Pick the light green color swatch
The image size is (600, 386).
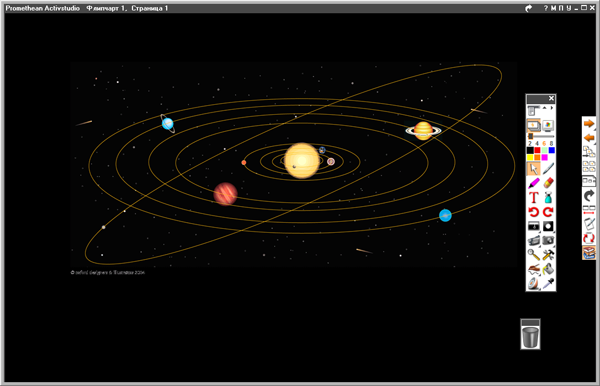[544, 150]
